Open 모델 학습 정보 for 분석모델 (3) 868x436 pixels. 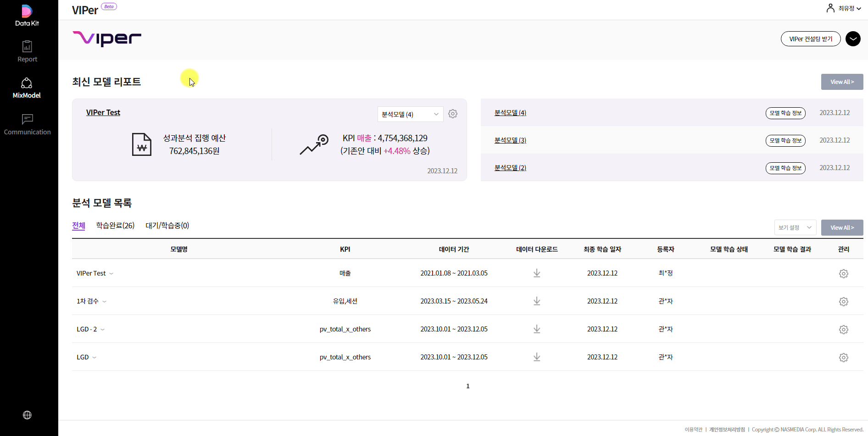pyautogui.click(x=785, y=140)
